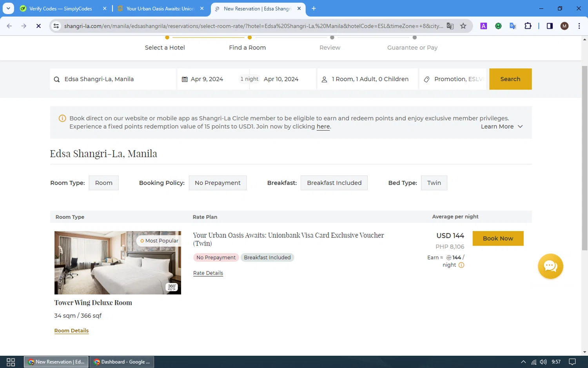Select the Room filter under Room Type

click(x=104, y=183)
